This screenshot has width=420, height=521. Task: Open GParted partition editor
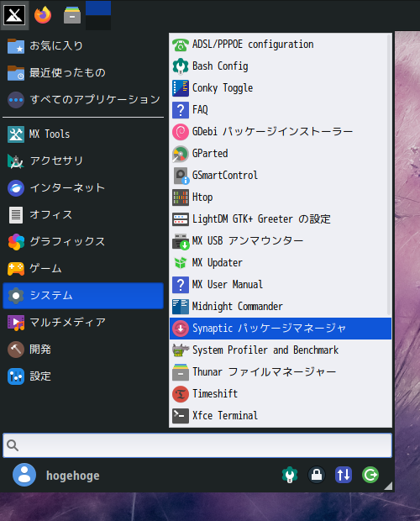tap(281, 154)
